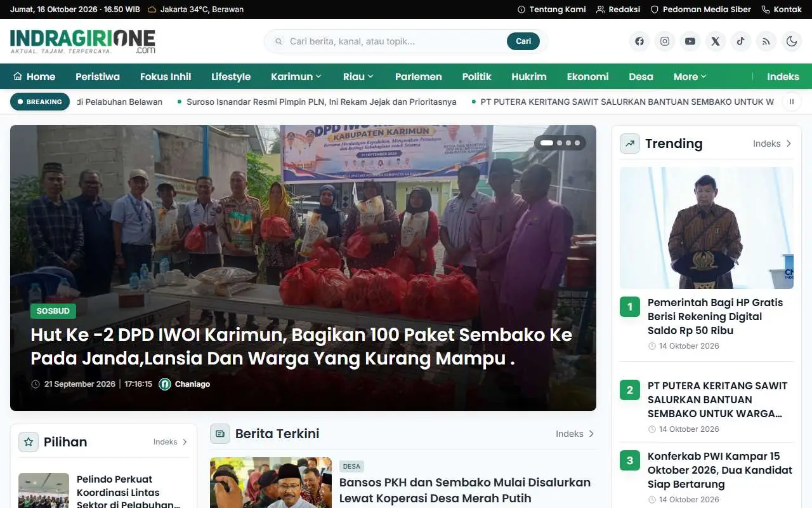Click PT PUTERA KERITANG SAWIT ticker headline

627,102
